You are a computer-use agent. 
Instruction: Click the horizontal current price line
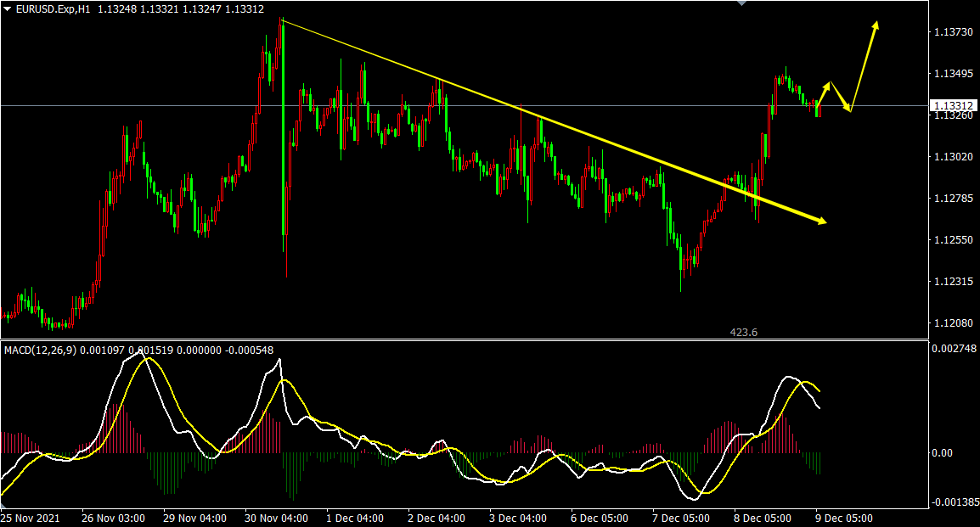click(425, 105)
